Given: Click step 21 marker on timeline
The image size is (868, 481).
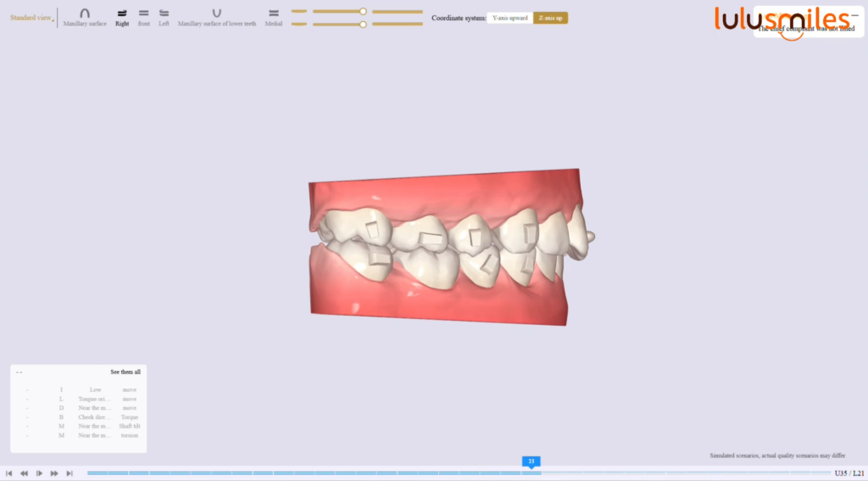Looking at the screenshot, I should (531, 462).
